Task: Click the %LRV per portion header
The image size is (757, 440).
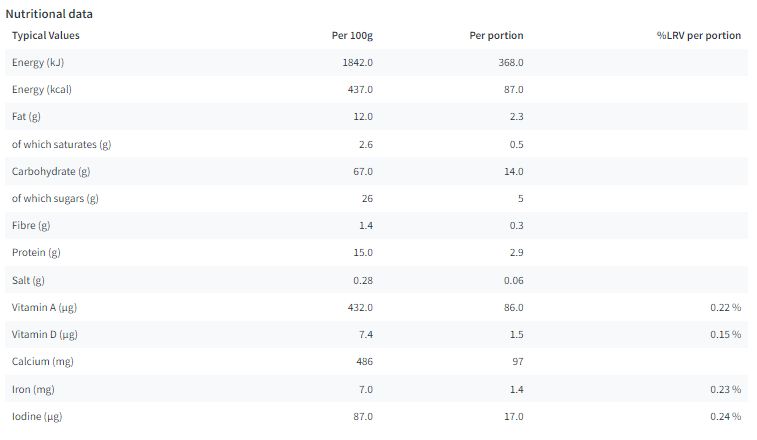Action: (699, 36)
